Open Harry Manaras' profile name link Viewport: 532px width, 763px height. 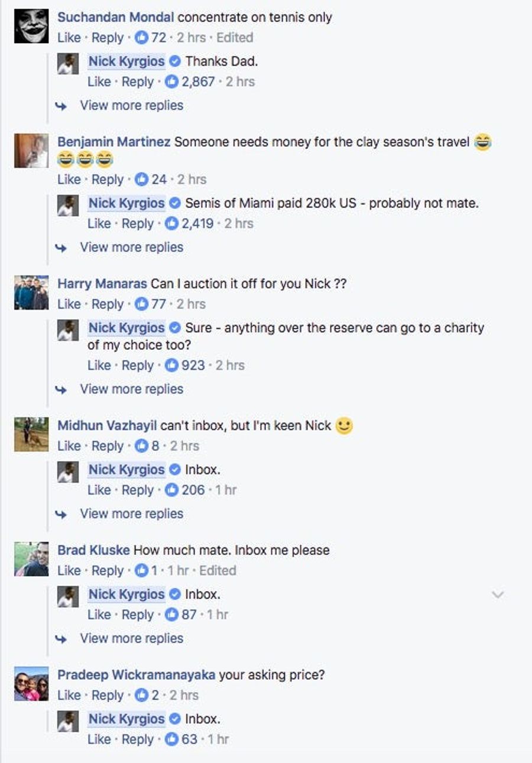tap(102, 283)
